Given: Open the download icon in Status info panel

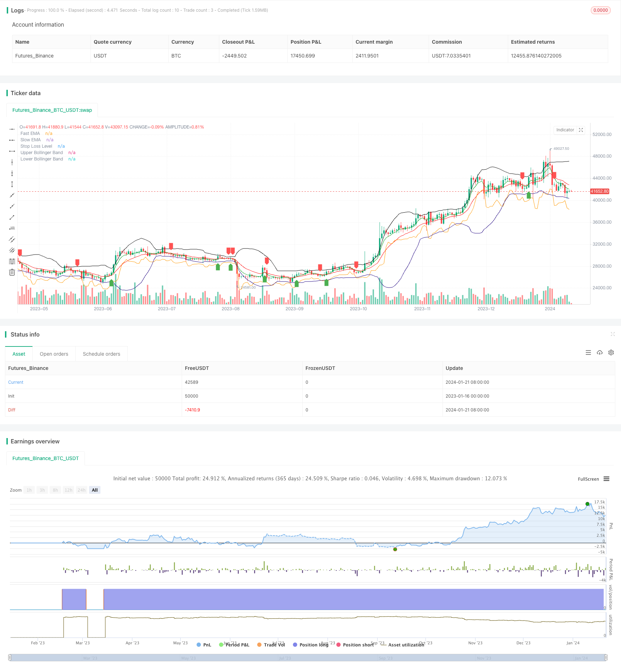Looking at the screenshot, I should click(600, 353).
